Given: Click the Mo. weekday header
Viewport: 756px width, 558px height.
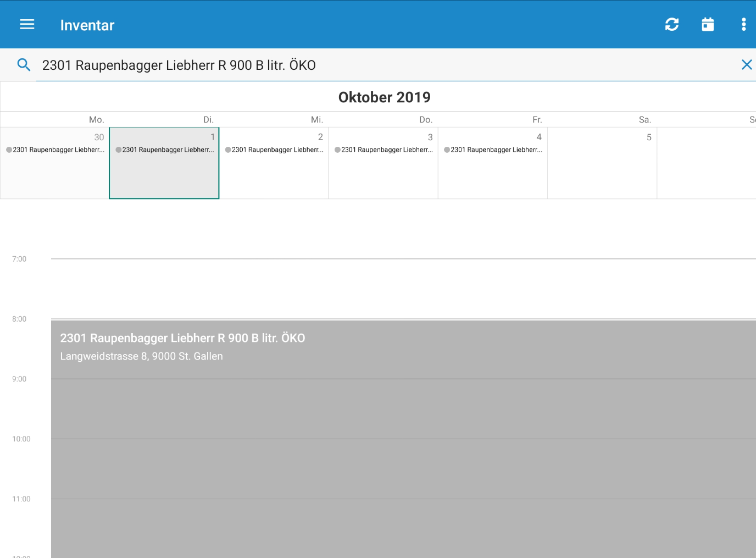Looking at the screenshot, I should pos(97,119).
